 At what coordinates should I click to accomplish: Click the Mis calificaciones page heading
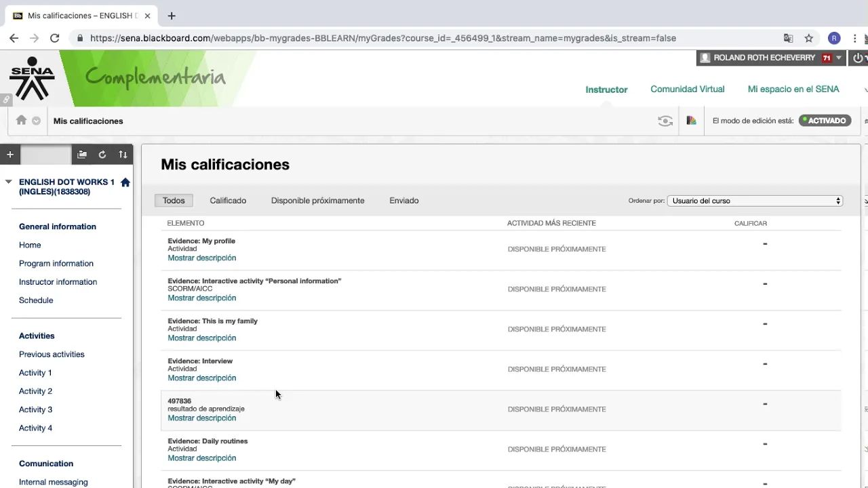click(x=225, y=165)
